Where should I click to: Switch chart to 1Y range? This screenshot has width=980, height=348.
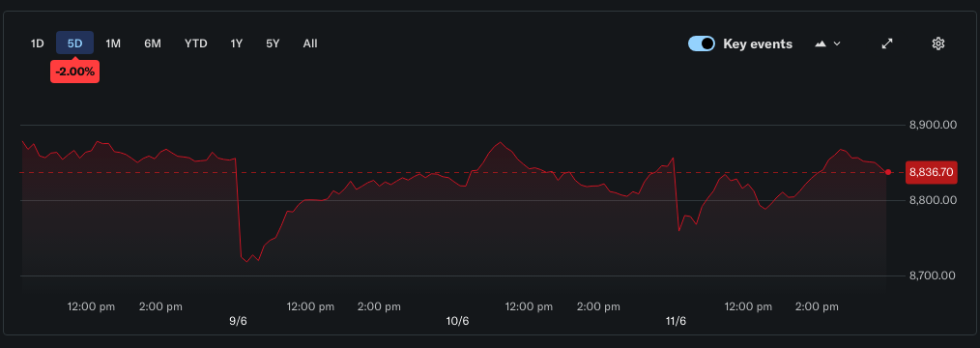(x=236, y=43)
